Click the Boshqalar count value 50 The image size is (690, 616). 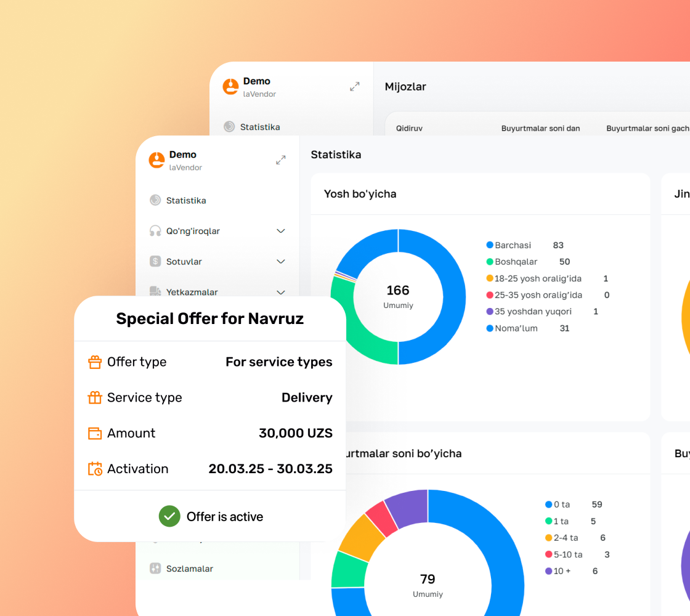point(564,262)
